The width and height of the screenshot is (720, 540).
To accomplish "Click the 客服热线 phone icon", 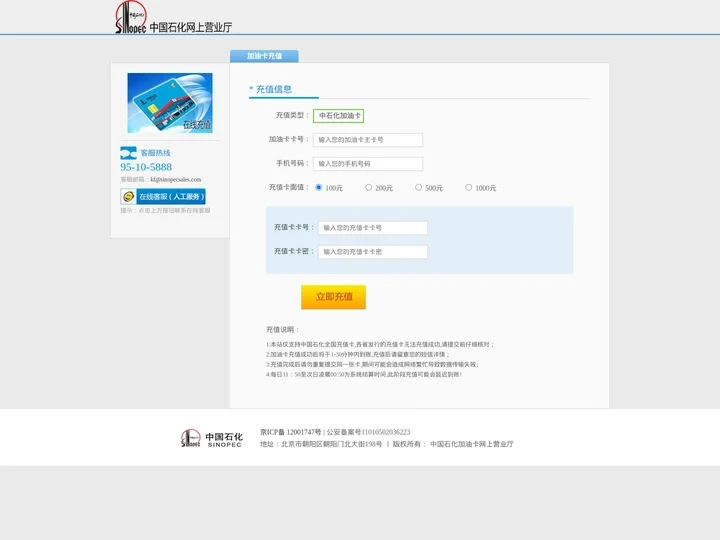I will click(x=128, y=153).
